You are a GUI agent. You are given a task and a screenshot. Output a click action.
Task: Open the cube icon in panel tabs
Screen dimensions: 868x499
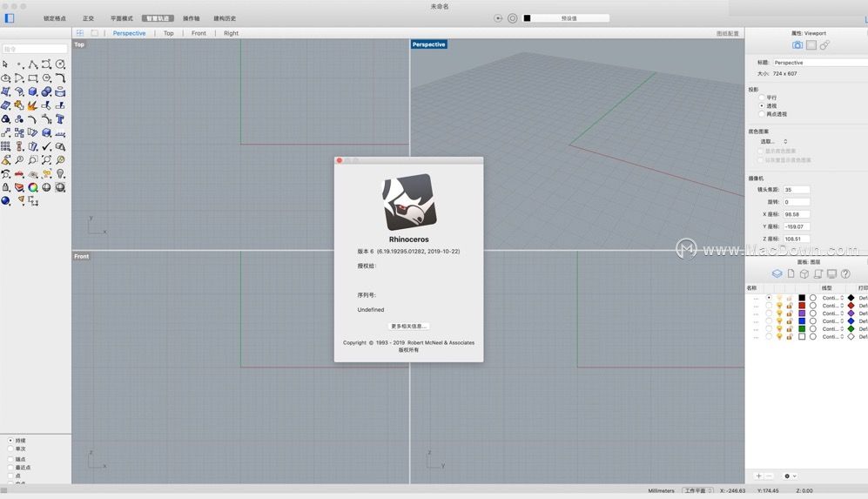pos(804,273)
